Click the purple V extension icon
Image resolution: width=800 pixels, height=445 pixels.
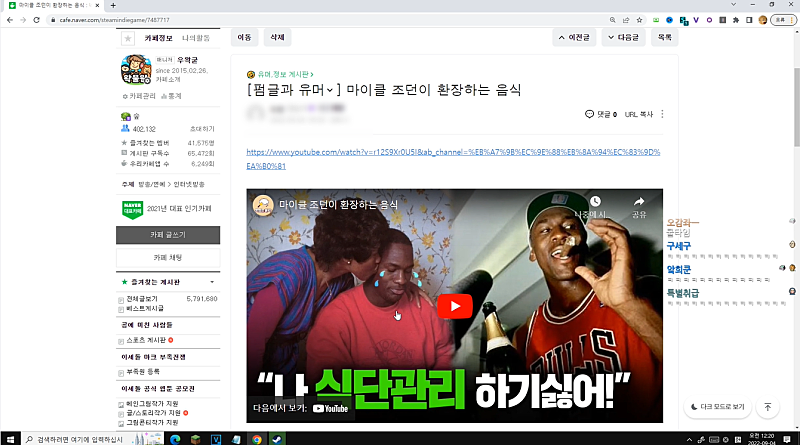[696, 20]
